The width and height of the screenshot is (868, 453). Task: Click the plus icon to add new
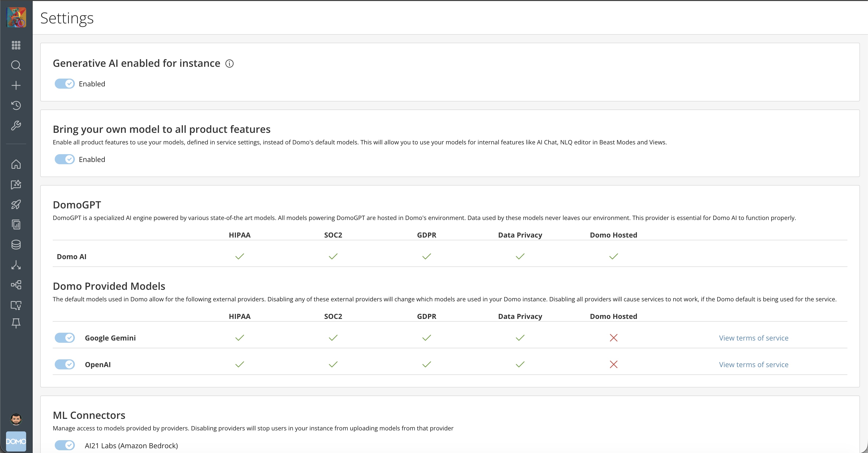click(16, 86)
